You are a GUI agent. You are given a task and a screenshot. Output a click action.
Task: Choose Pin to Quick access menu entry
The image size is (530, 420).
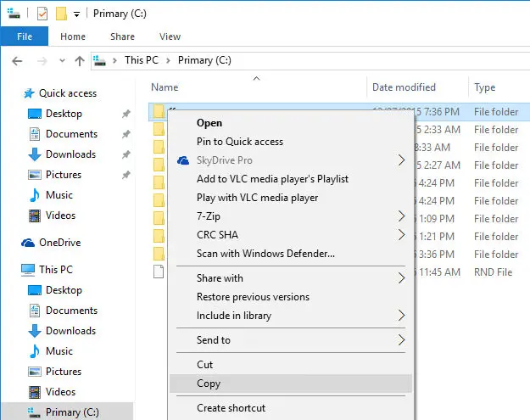pos(290,142)
